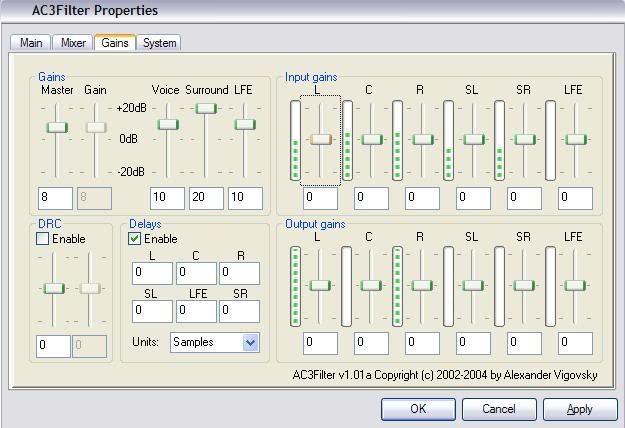
Task: Click the Output gains LFE slider handle
Action: pyautogui.click(x=575, y=285)
